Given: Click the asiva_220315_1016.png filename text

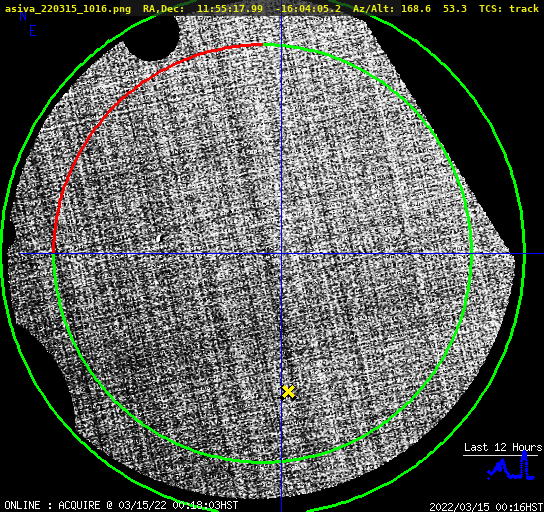Looking at the screenshot, I should click(68, 9).
